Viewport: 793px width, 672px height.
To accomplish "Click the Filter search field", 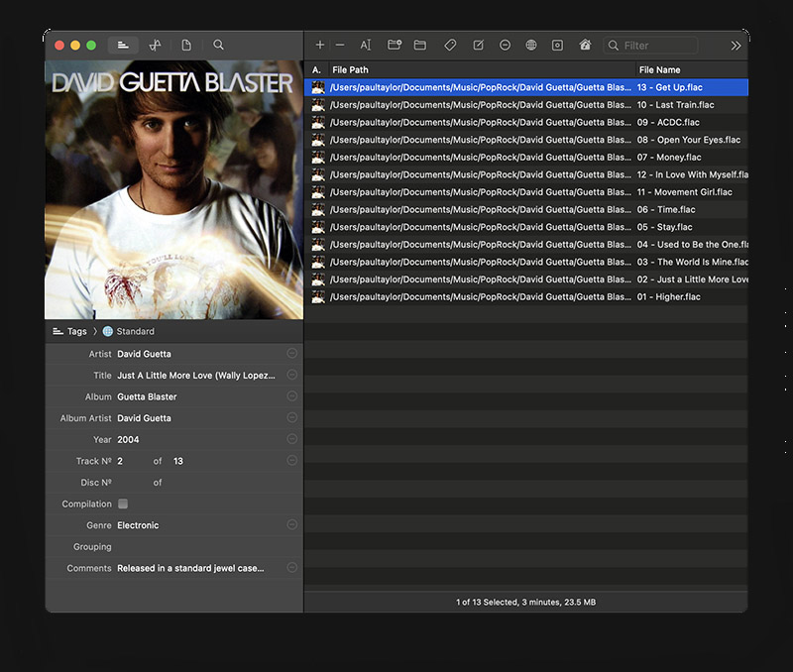I will pos(651,46).
